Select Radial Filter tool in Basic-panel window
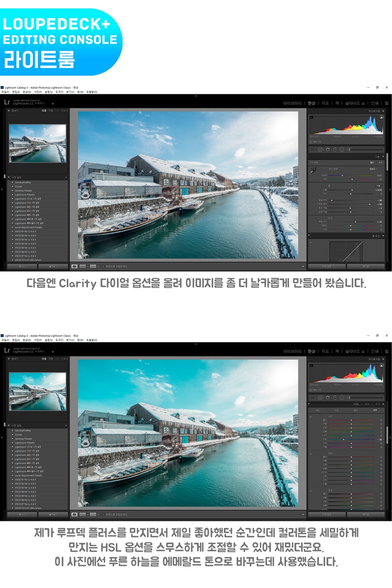Screen dimensions: 392x588 pos(342,149)
